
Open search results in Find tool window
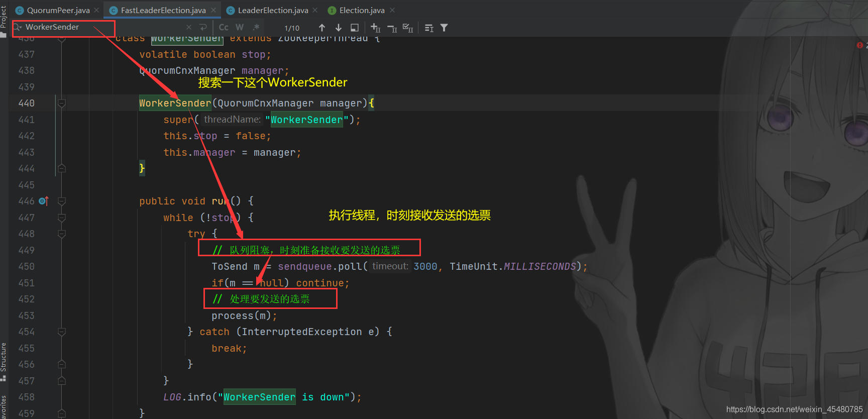[355, 28]
